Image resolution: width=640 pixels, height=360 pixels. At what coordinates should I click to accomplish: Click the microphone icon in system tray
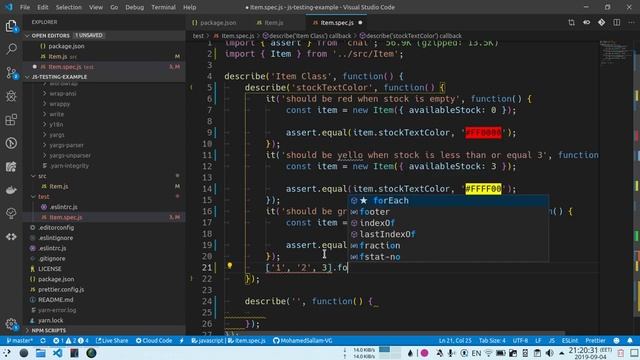[x=451, y=353]
